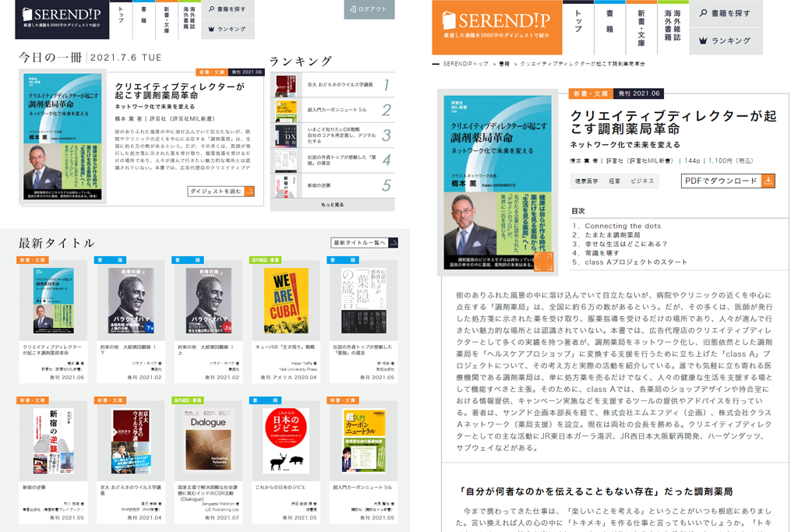Click the orange SERENDIP logo on the right page
The width and height of the screenshot is (798, 532).
pos(496,25)
